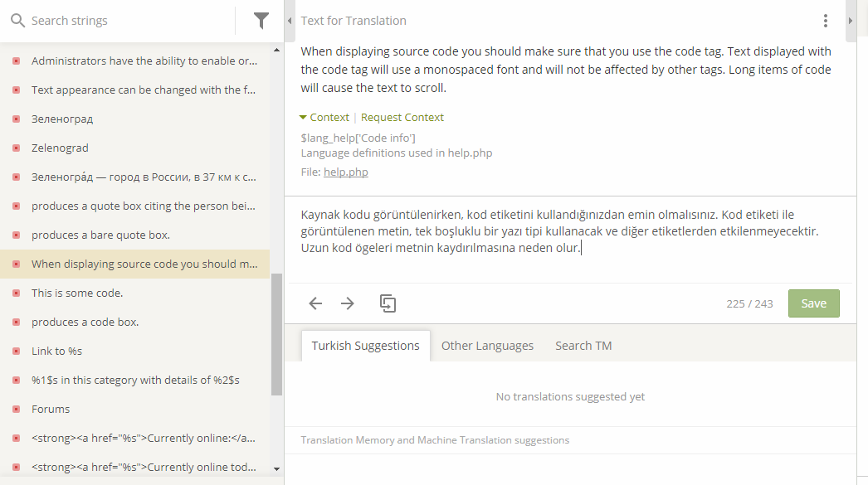Select string 'Text appearance can be changed with the f...'
The image size is (868, 485).
tap(135, 90)
